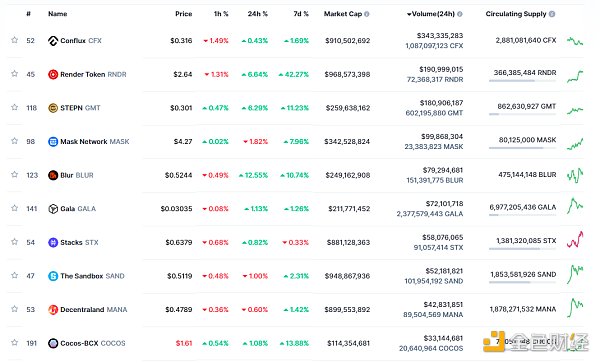Screen dimensions: 600x363
Task: Click the Gala cube logo icon
Action: [x=53, y=209]
